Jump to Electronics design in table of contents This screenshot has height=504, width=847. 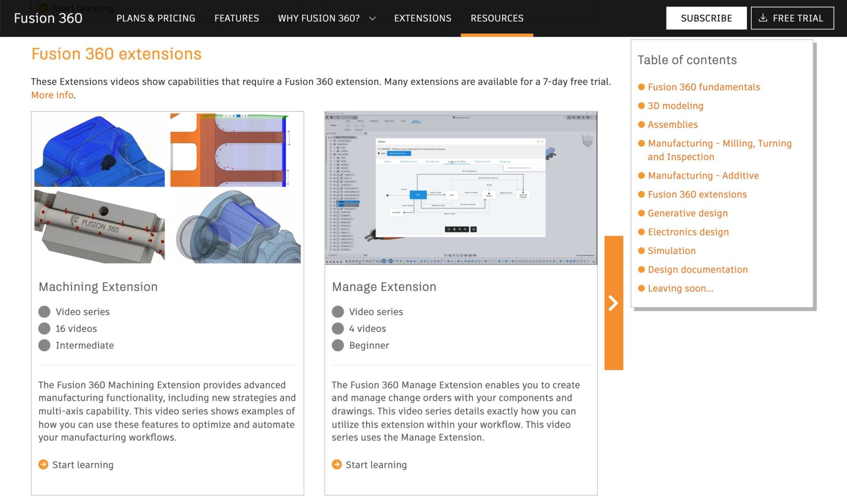point(688,232)
